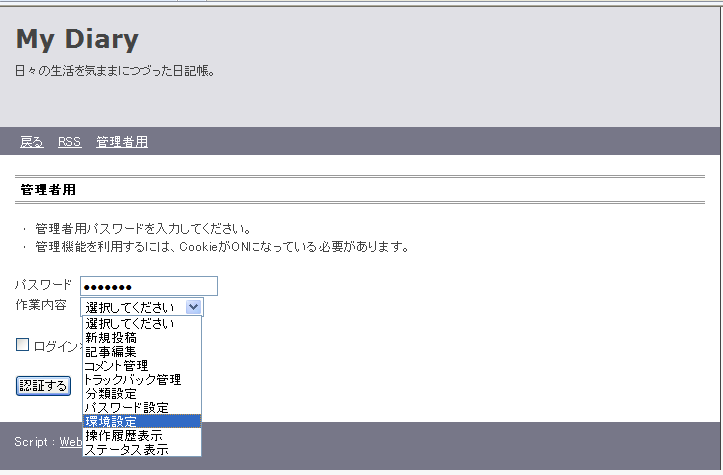Choose 新規投稿 from the dropdown list

coord(111,338)
